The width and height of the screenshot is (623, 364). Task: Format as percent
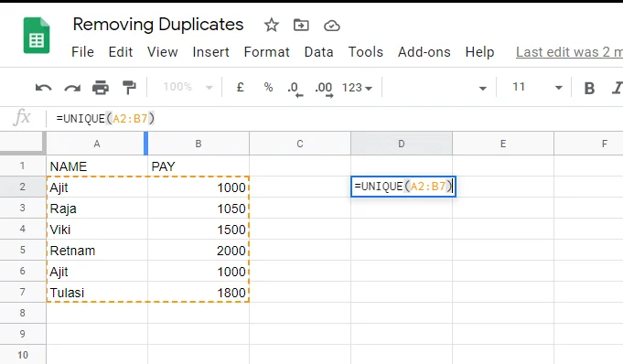pos(269,87)
